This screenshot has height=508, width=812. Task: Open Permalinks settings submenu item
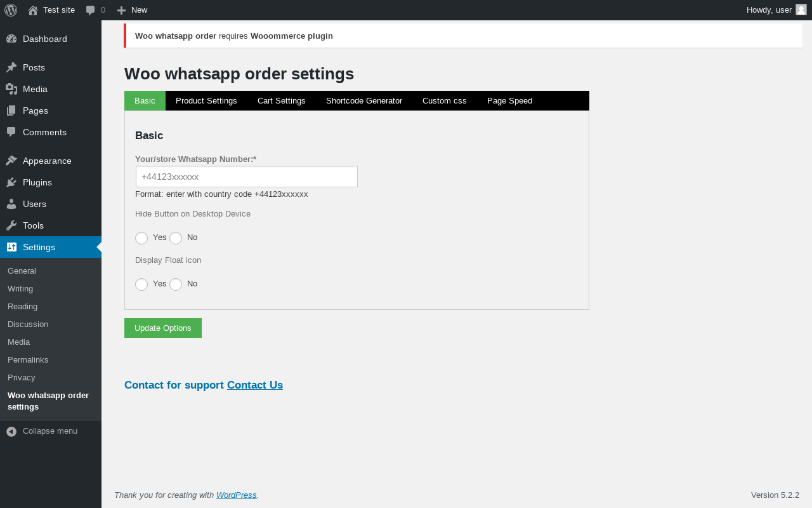click(x=28, y=360)
